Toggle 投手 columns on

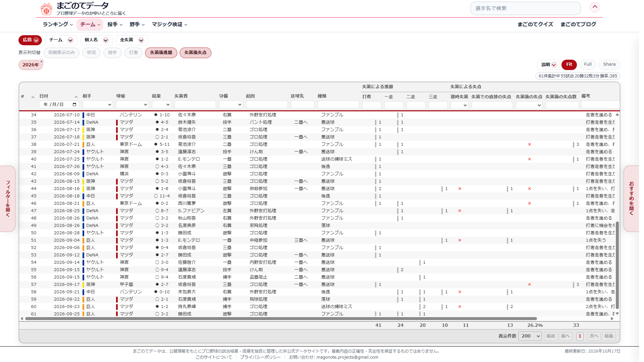pyautogui.click(x=112, y=53)
